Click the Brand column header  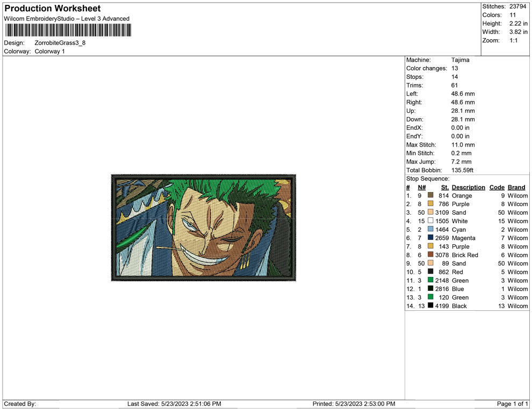tap(516, 187)
